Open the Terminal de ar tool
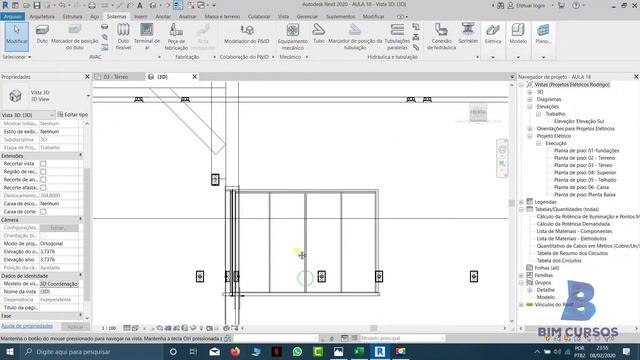The width and height of the screenshot is (640, 360). point(147,36)
